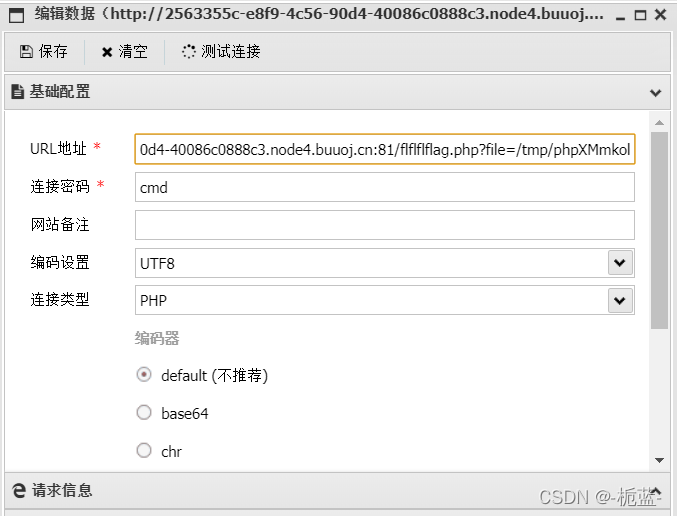This screenshot has width=677, height=516.
Task: Click into the empty 网站备注 field
Action: (x=385, y=225)
